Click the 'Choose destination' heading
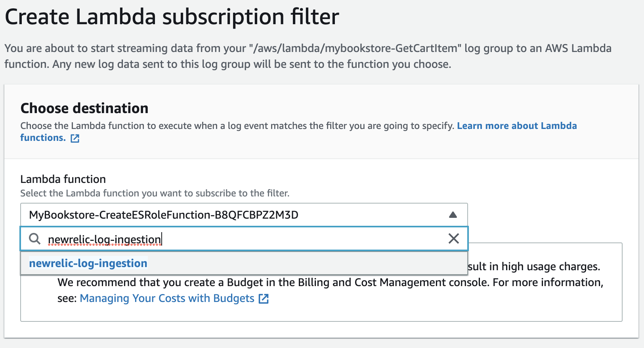The image size is (644, 348). point(84,108)
